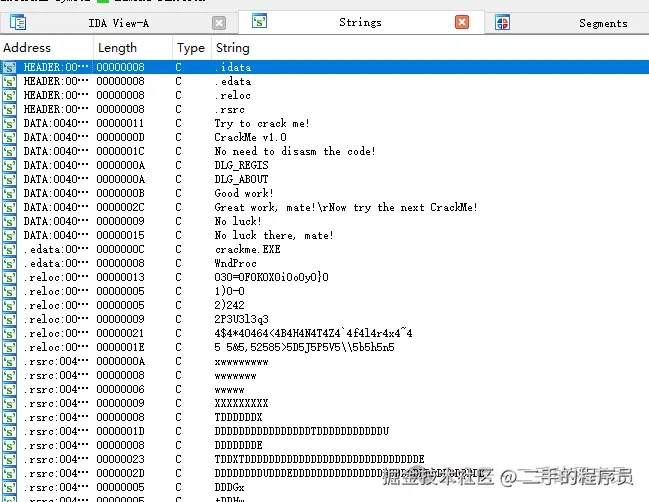Click the icon beside crackme.EXE row
Viewport: 649px width, 502px height.
(10, 250)
